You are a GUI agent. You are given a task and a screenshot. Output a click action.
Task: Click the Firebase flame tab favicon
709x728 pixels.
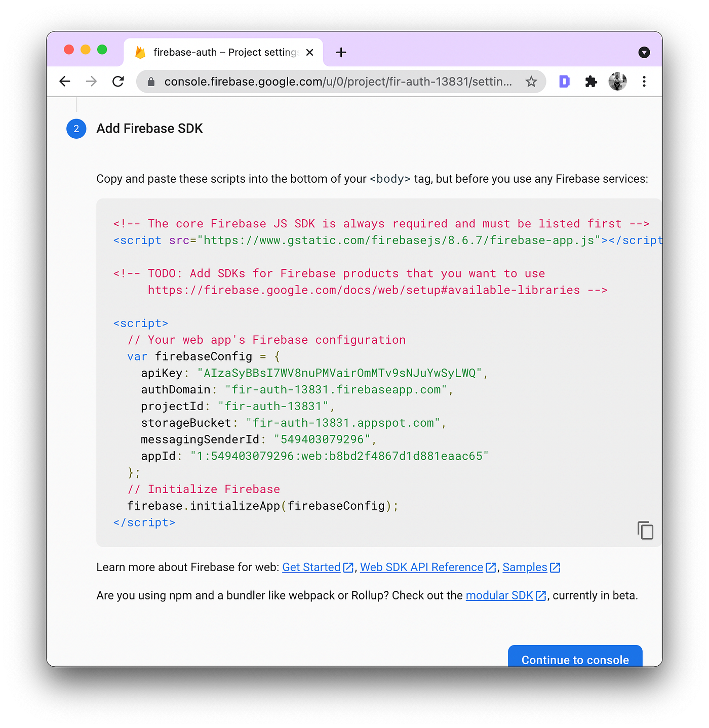click(x=140, y=52)
